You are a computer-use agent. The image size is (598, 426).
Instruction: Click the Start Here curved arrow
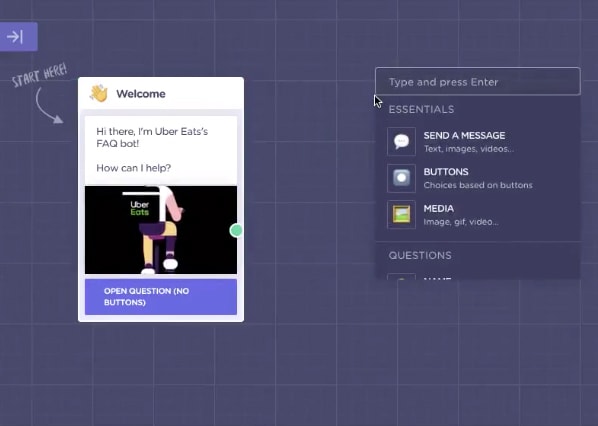click(x=48, y=106)
